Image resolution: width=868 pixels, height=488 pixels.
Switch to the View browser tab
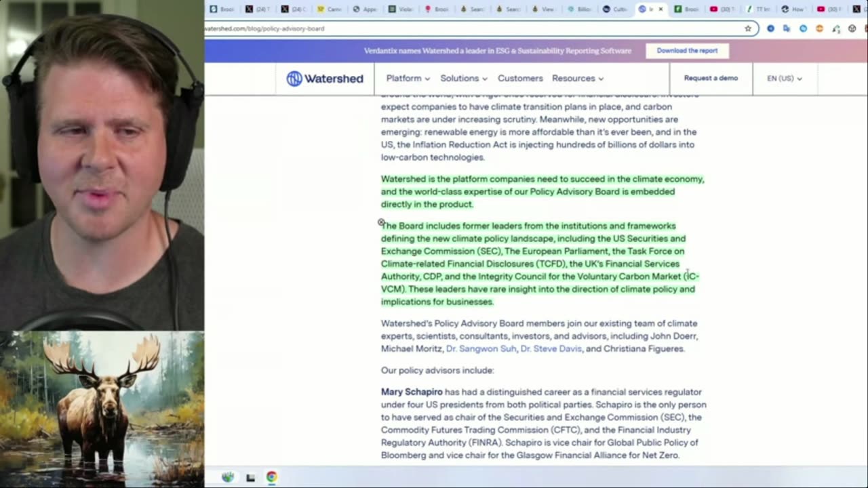click(545, 9)
